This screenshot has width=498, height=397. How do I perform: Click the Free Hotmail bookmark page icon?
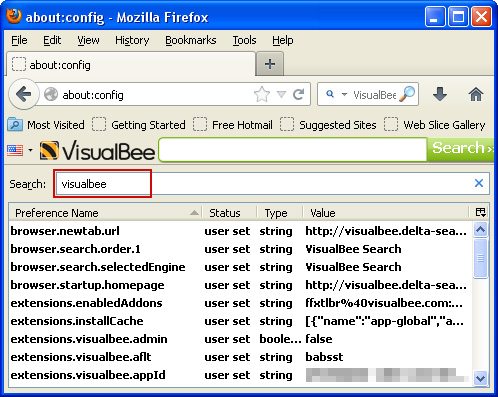tap(200, 125)
